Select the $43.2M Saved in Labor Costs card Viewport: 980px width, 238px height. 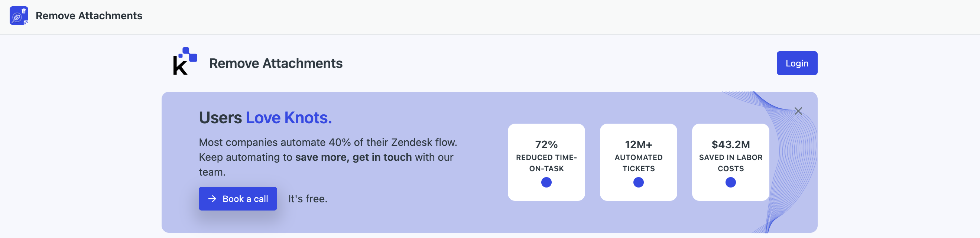[x=730, y=162]
